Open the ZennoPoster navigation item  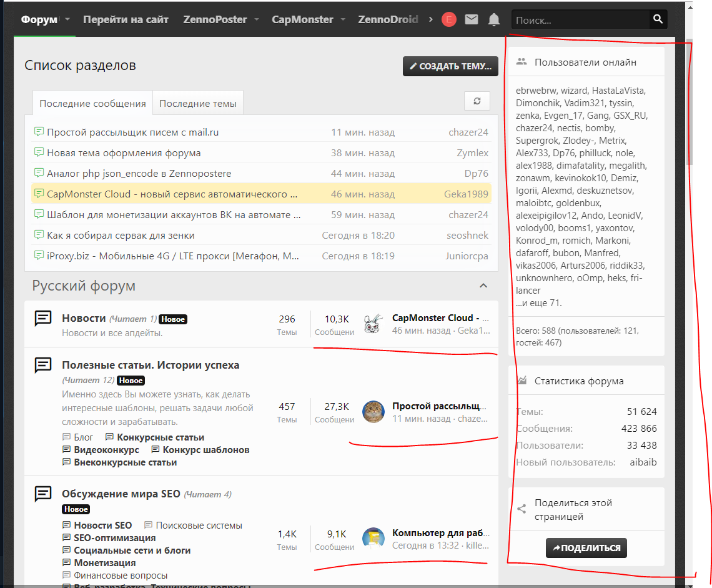(215, 19)
